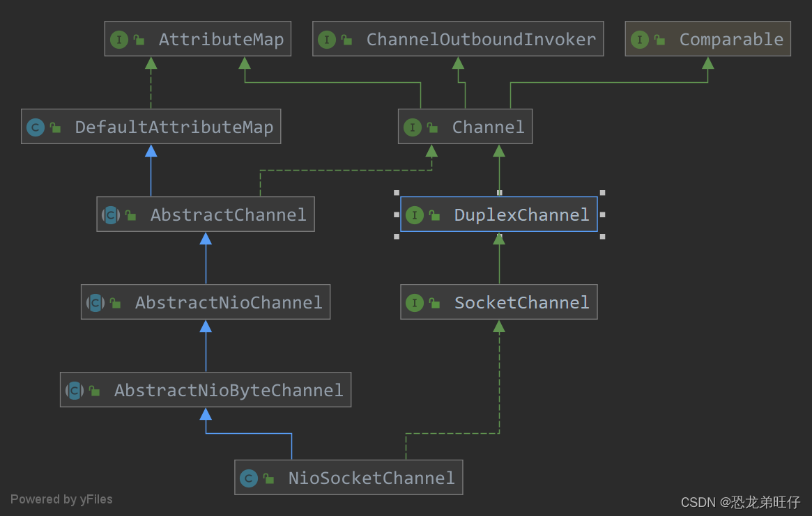
Task: Click the lock icon next to Channel
Action: pyautogui.click(x=434, y=127)
